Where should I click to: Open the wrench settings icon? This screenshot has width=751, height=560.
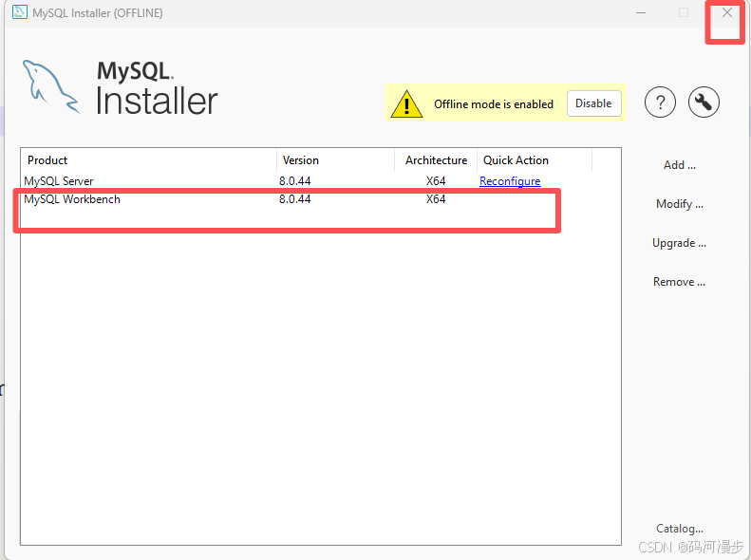coord(704,102)
